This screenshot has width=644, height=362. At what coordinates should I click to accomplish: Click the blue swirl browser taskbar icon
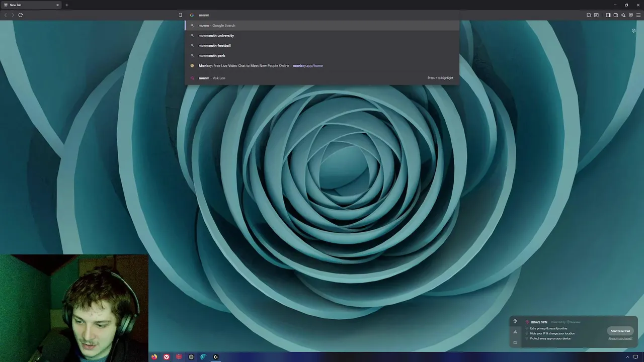pos(203,357)
